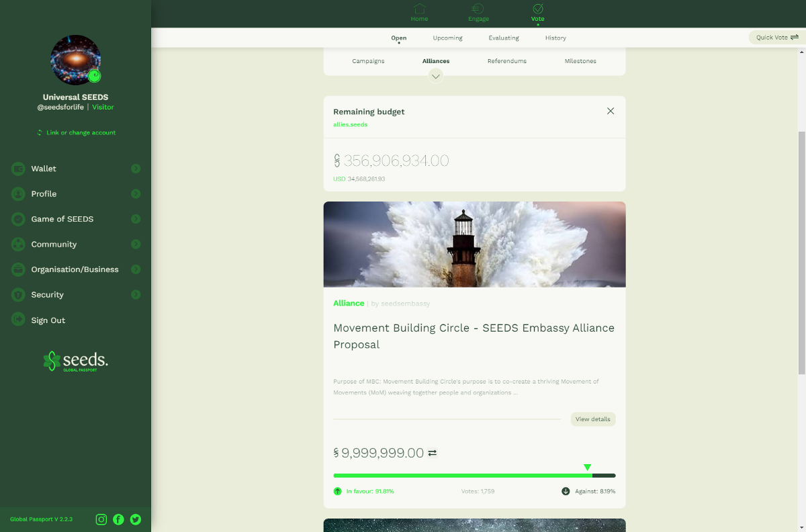Screen dimensions: 806x532
Task: Click the green triangle threshold marker
Action: (587, 468)
